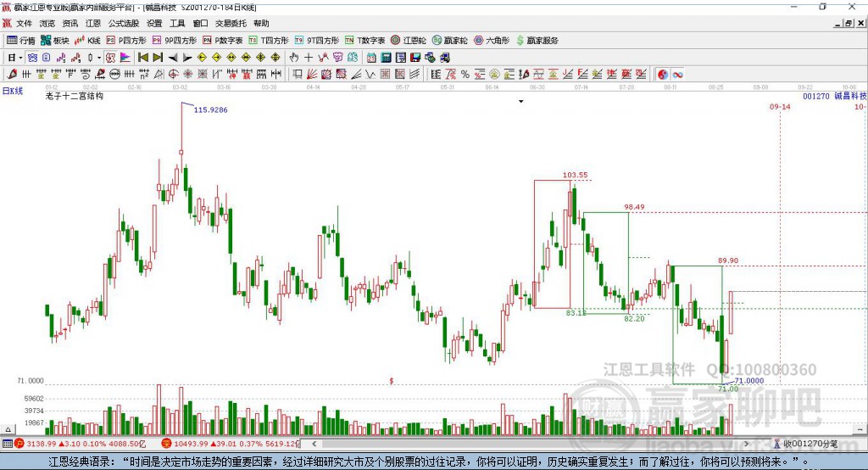Open T数字表 tool
This screenshot has width=868, height=470.
(x=364, y=41)
